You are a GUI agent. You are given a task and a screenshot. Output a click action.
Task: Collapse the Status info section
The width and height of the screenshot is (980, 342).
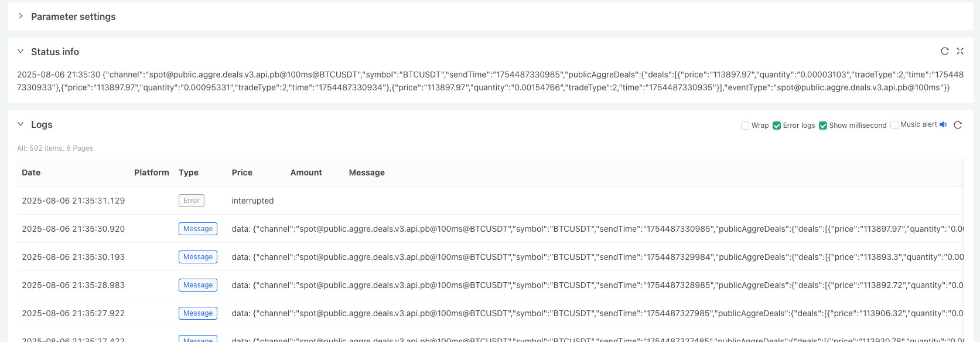[x=21, y=51]
